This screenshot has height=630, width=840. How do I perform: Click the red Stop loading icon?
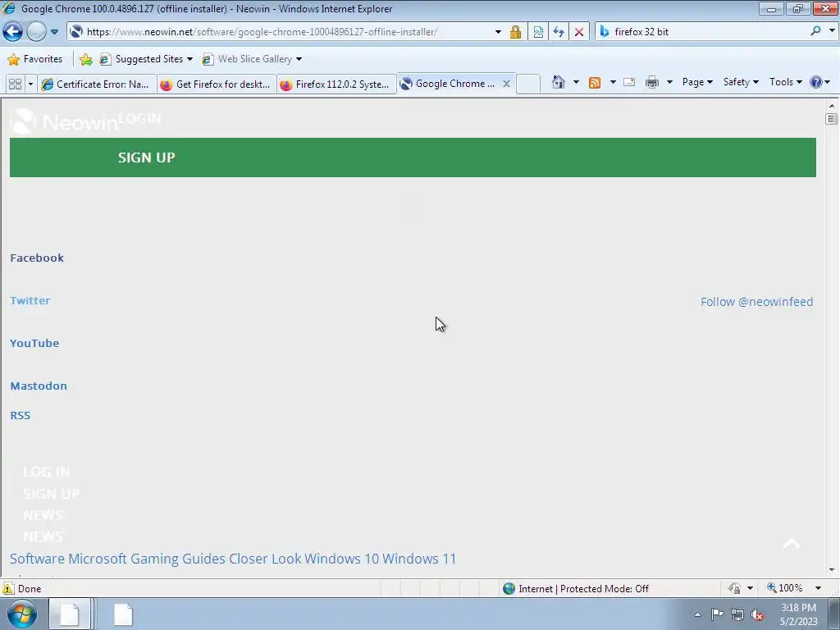[x=579, y=32]
